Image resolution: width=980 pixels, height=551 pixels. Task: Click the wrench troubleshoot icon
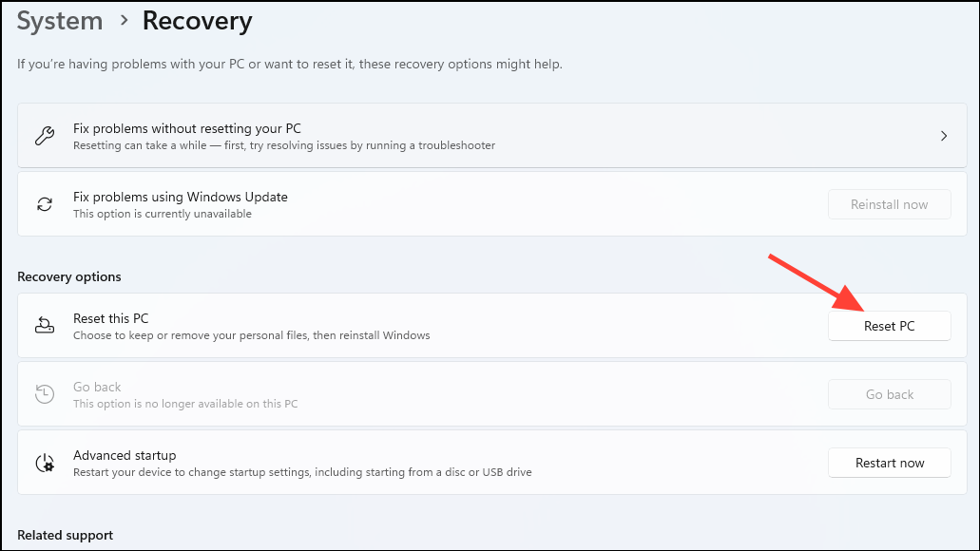45,136
